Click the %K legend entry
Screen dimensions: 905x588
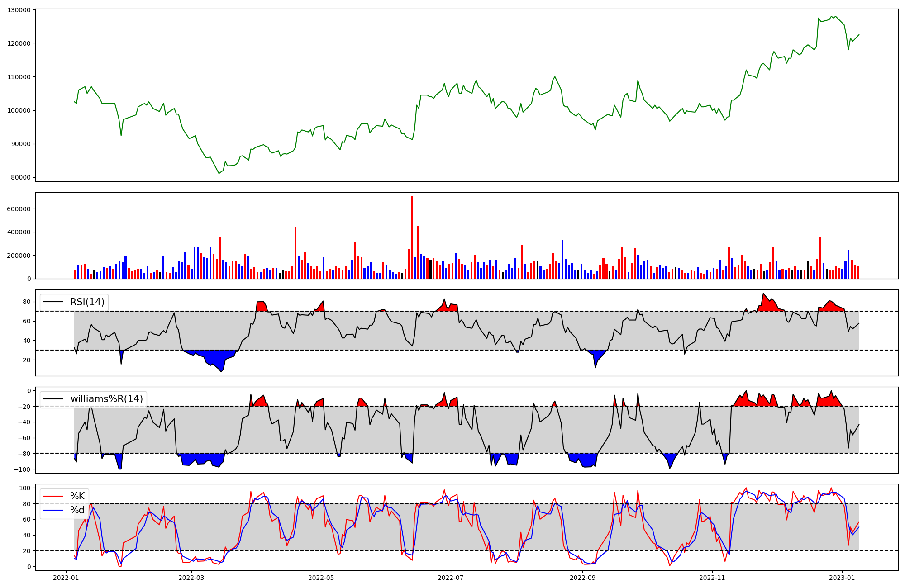(77, 496)
